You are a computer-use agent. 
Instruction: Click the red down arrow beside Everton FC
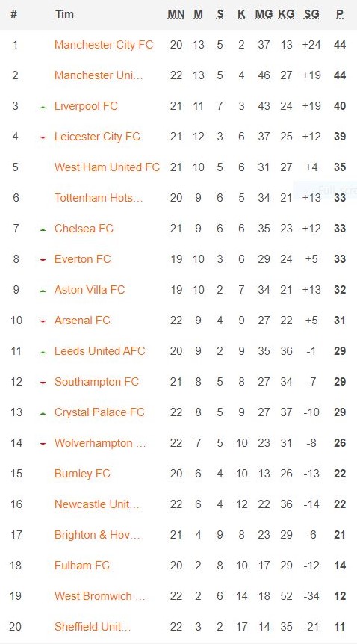point(43,261)
